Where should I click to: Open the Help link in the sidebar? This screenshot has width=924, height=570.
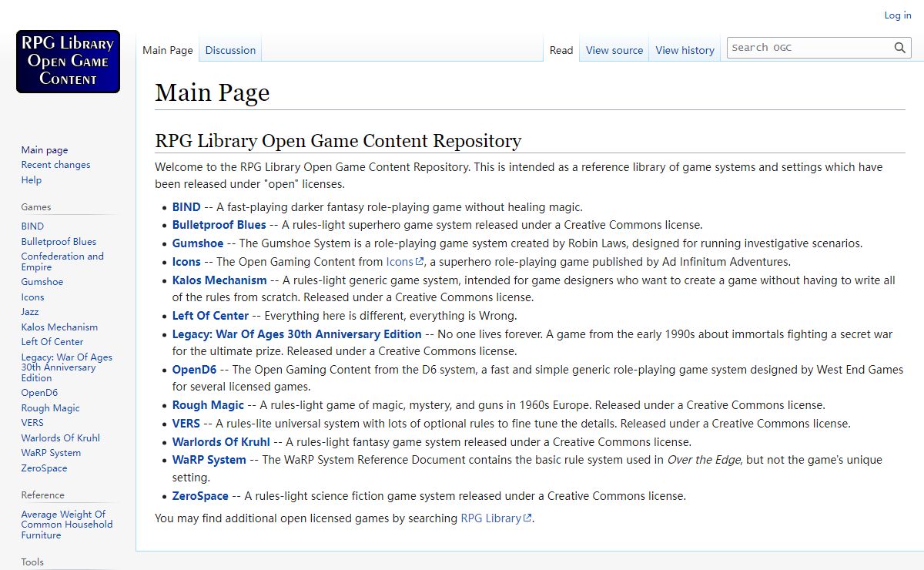coord(32,180)
